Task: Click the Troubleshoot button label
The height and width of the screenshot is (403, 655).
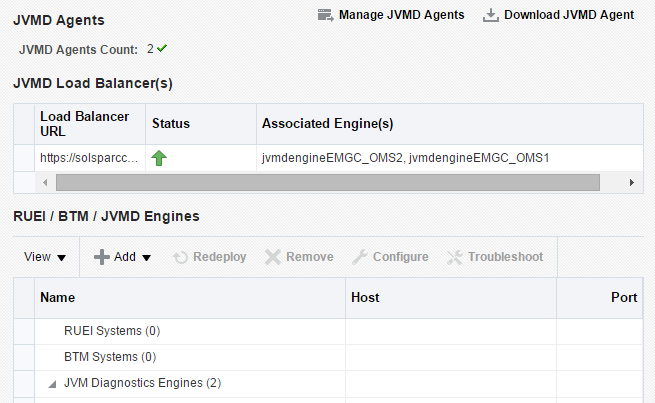Action: 505,257
